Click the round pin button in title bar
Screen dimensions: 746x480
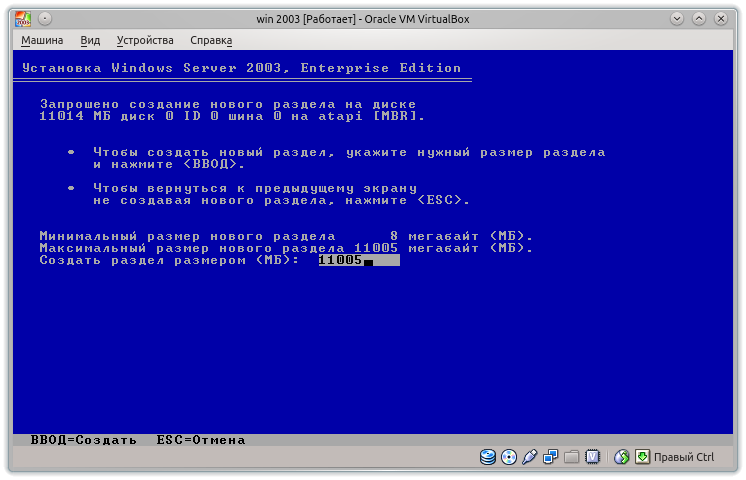click(x=45, y=19)
